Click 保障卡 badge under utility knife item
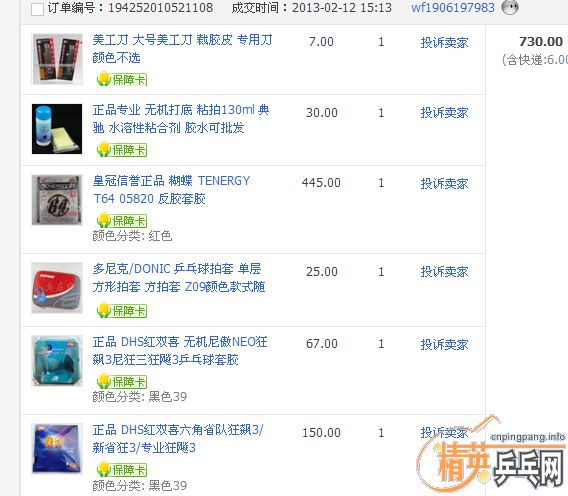The image size is (568, 496). click(122, 79)
